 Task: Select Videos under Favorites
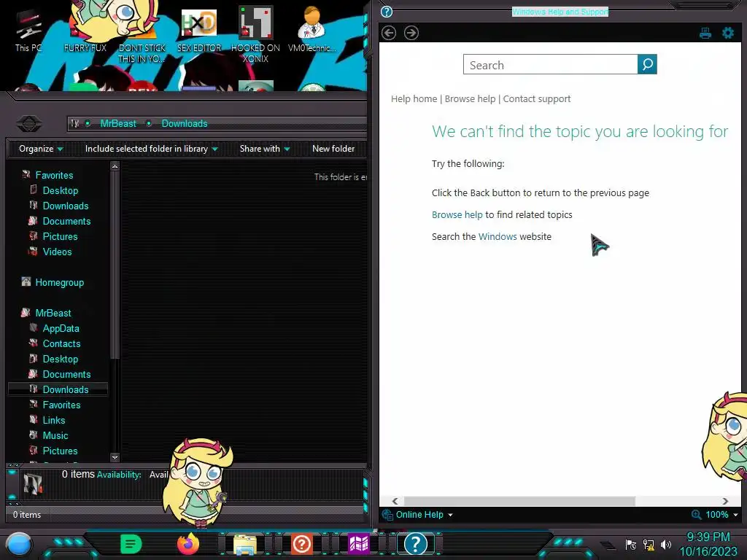click(x=57, y=252)
